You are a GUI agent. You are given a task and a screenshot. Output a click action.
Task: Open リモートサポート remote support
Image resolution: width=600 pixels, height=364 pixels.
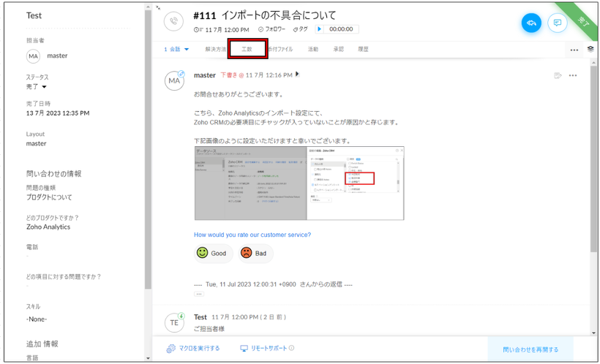[263, 349]
